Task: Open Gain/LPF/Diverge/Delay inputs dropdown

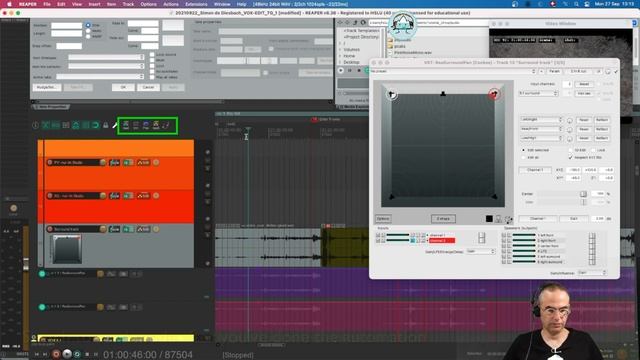Action: click(x=480, y=251)
